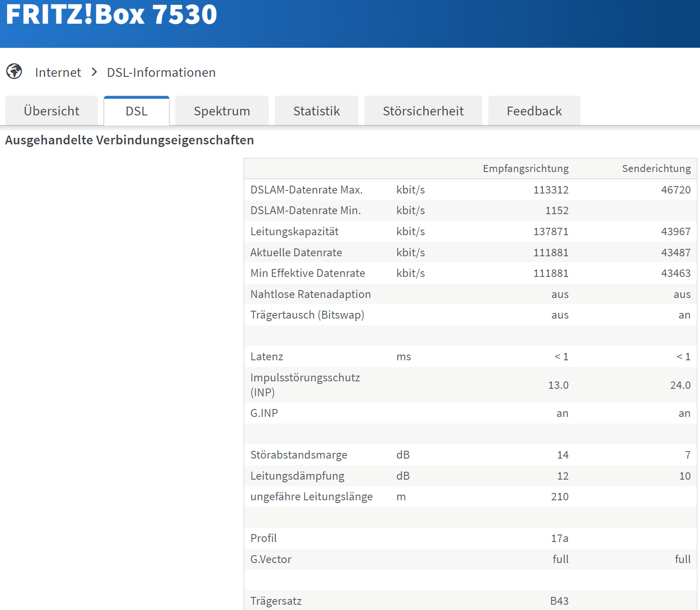Click the profile value 17a
This screenshot has width=700, height=610.
559,538
